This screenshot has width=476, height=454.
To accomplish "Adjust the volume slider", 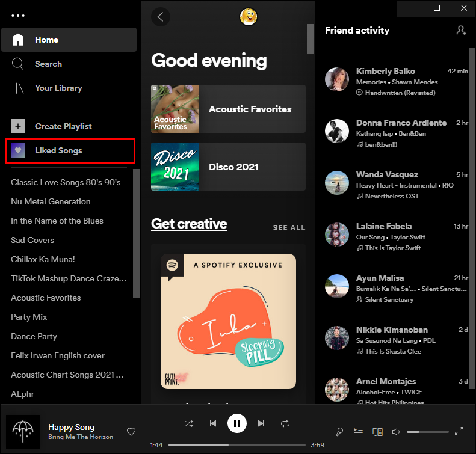I will coord(428,432).
